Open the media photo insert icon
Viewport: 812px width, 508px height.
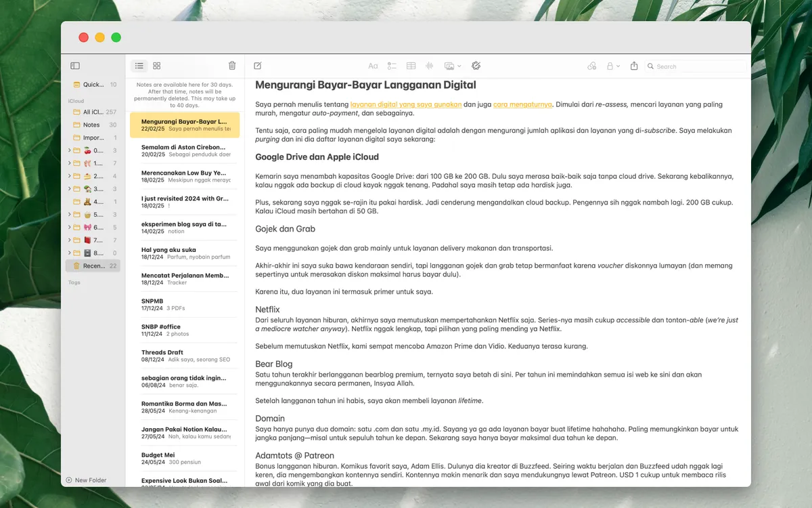(449, 66)
